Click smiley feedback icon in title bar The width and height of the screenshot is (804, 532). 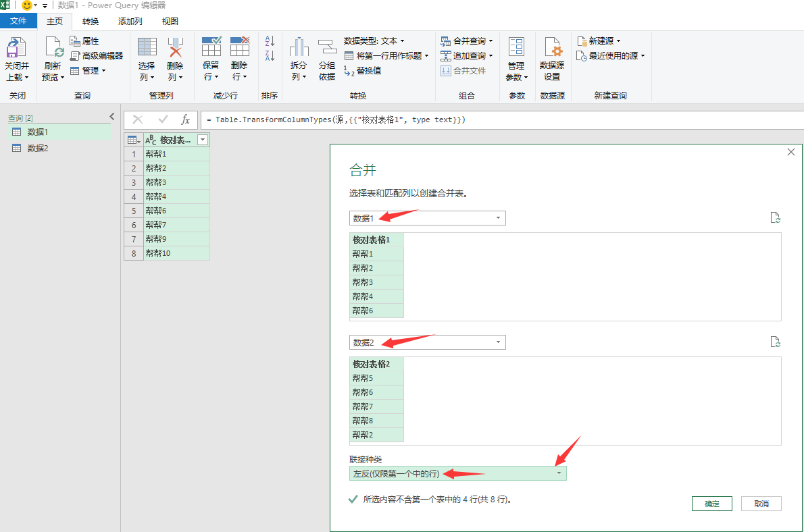(26, 5)
